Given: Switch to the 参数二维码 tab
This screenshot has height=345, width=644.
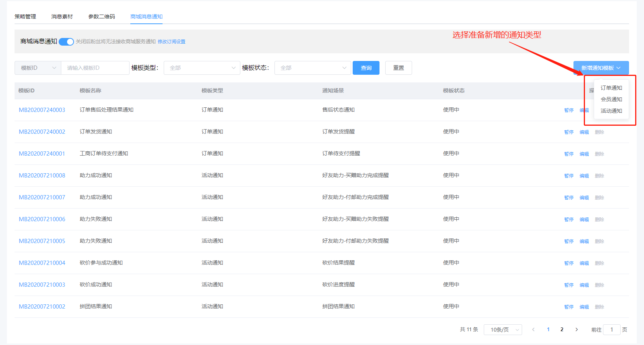Looking at the screenshot, I should click(102, 16).
